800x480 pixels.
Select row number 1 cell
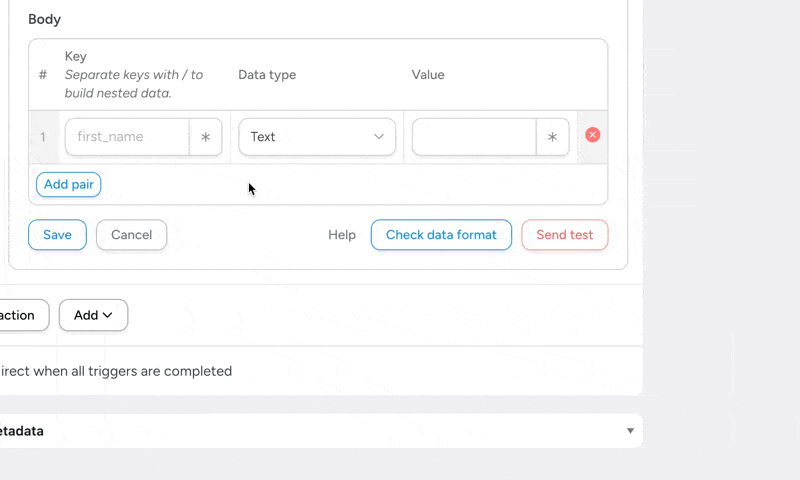pos(43,137)
